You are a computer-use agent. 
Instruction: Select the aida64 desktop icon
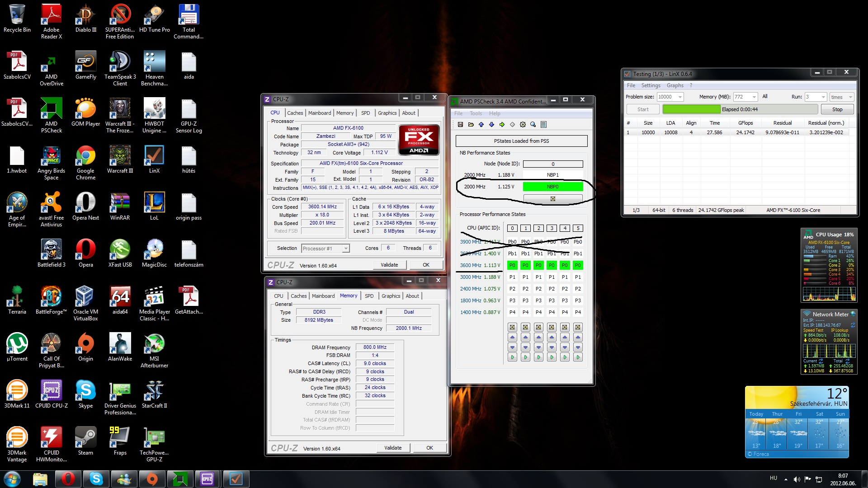tap(120, 300)
